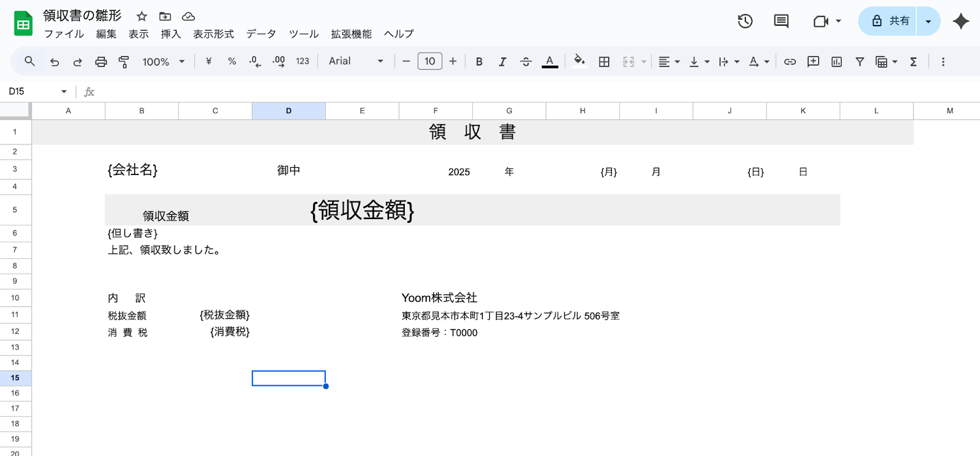Image resolution: width=980 pixels, height=456 pixels.
Task: Increase decimal places
Action: click(279, 61)
